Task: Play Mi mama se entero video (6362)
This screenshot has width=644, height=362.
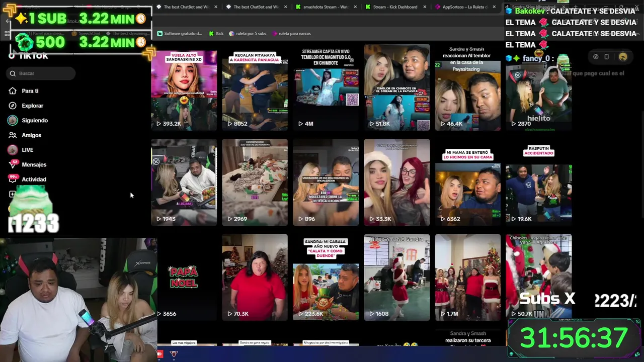Action: [467, 183]
